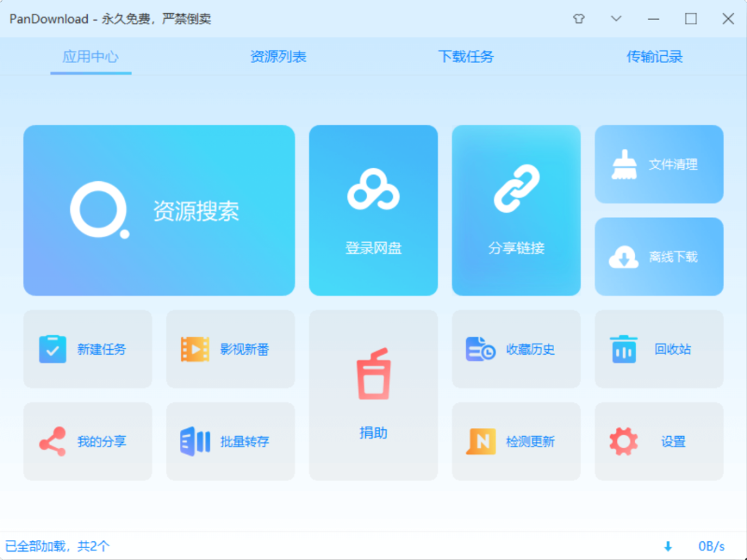747x560 pixels.
Task: Open the 资源搜索 search tile
Action: [159, 210]
